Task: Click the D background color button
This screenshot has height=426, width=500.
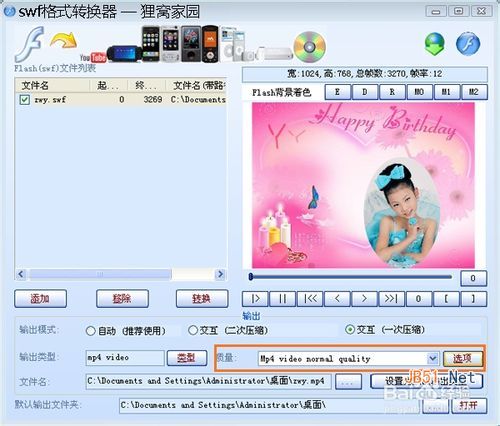Action: tap(365, 92)
